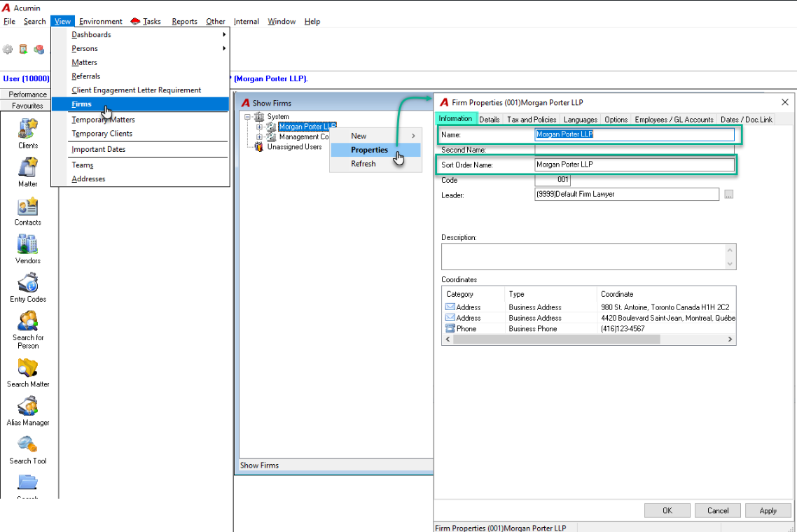This screenshot has height=532, width=797.
Task: Click OK in Firm Properties
Action: tap(667, 511)
